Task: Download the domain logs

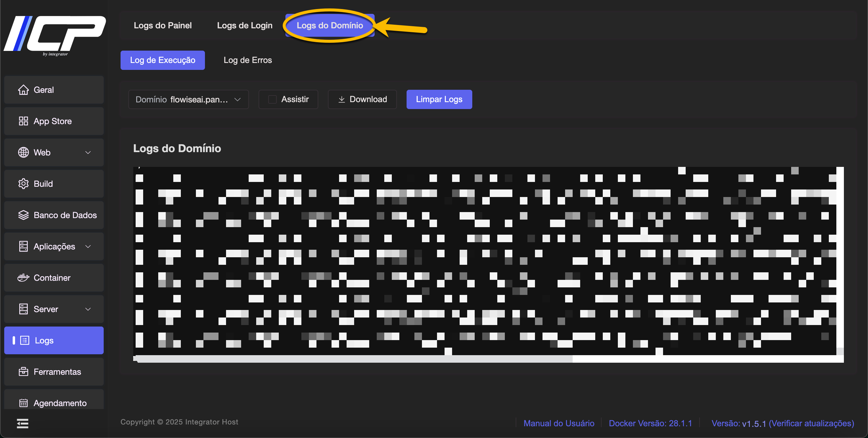Action: 362,100
